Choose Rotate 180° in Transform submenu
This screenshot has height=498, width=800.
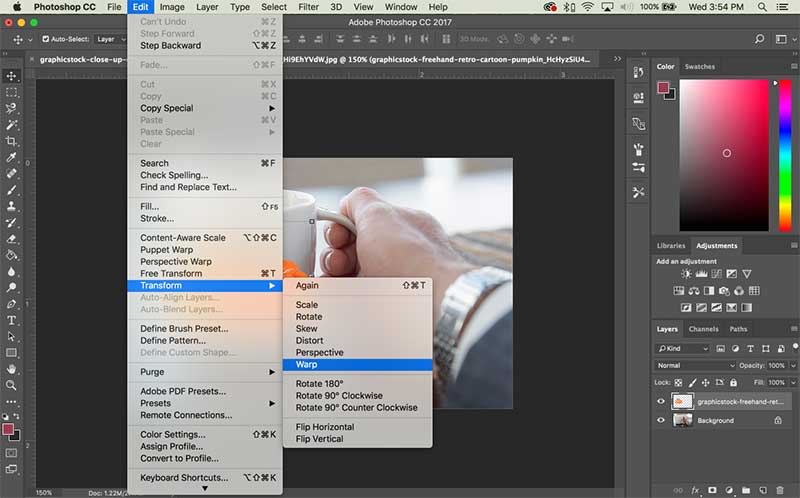point(358,384)
